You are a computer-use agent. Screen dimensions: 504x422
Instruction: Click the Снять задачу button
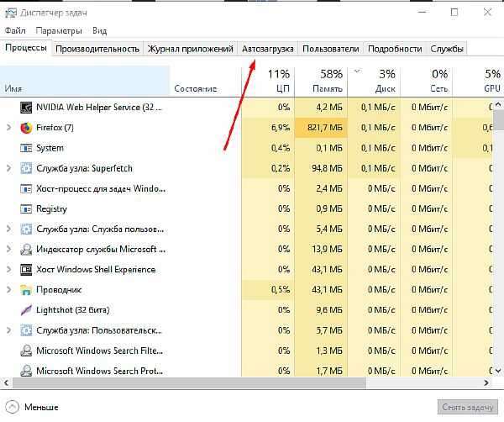tap(468, 407)
